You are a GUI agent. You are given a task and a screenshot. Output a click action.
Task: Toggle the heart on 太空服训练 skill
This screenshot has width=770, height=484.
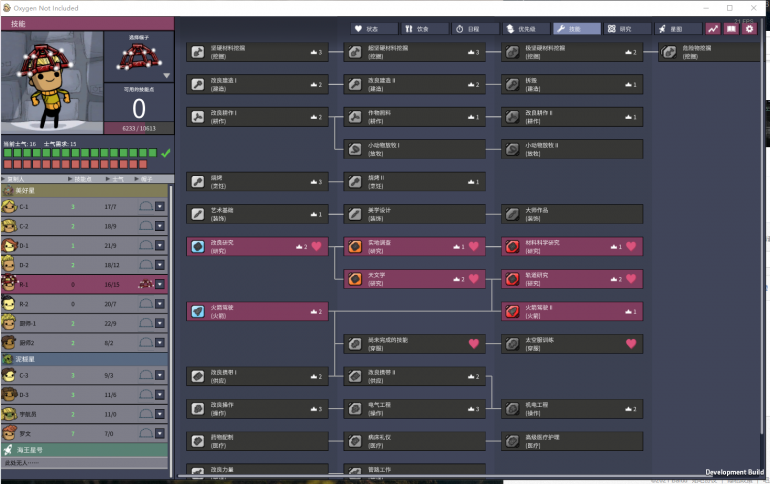coord(631,343)
